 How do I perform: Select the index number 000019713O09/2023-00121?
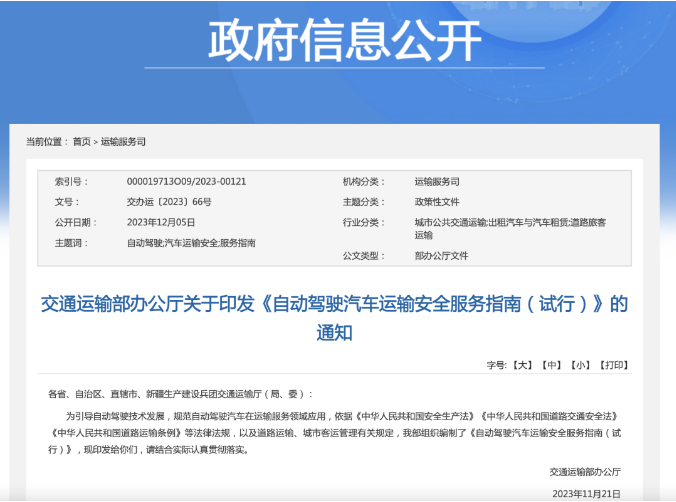186,182
